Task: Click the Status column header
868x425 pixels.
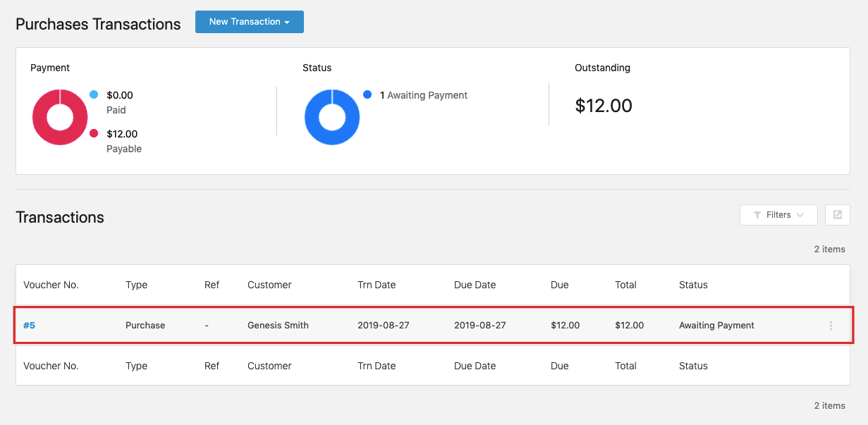Action: click(x=693, y=285)
